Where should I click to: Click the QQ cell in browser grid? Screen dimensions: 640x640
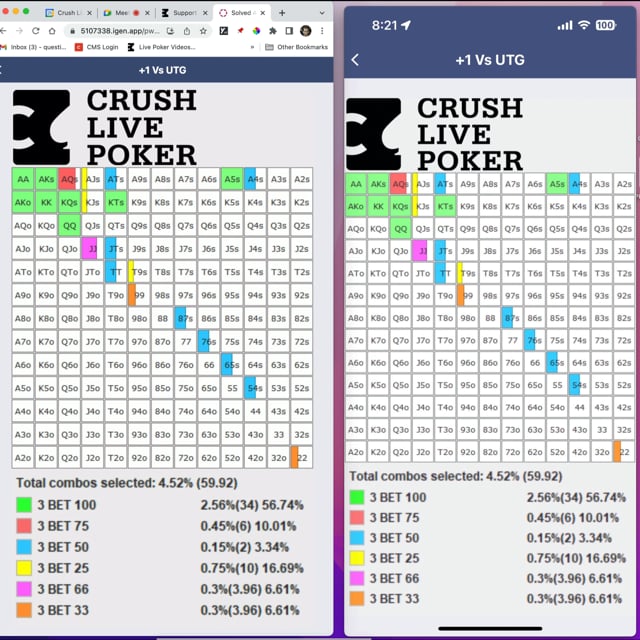pyautogui.click(x=69, y=226)
